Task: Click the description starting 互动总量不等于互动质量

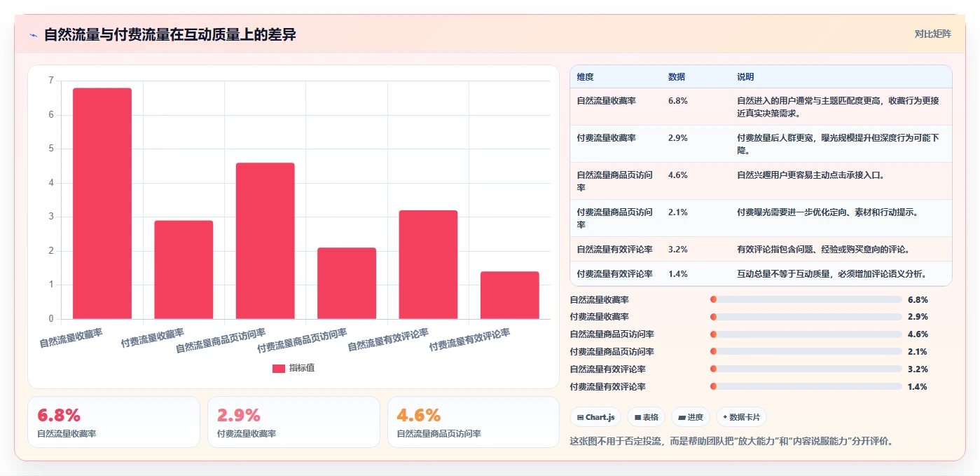Action: [x=832, y=273]
